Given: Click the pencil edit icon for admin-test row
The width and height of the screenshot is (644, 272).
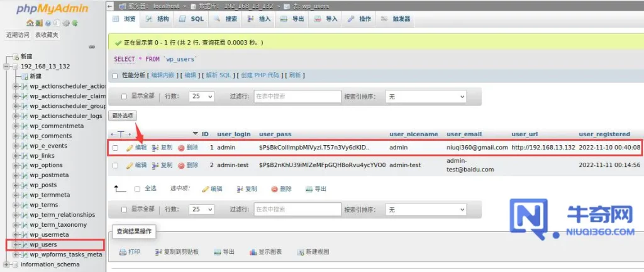Looking at the screenshot, I should (130, 165).
